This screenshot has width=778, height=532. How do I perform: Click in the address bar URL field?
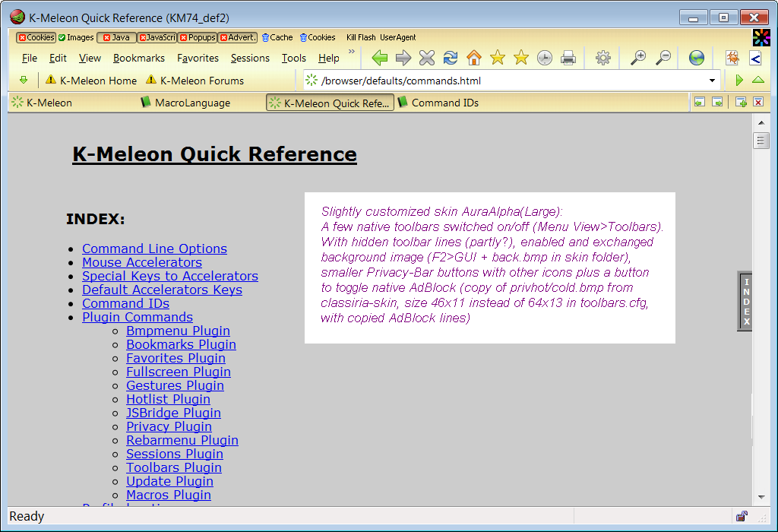[x=511, y=81]
